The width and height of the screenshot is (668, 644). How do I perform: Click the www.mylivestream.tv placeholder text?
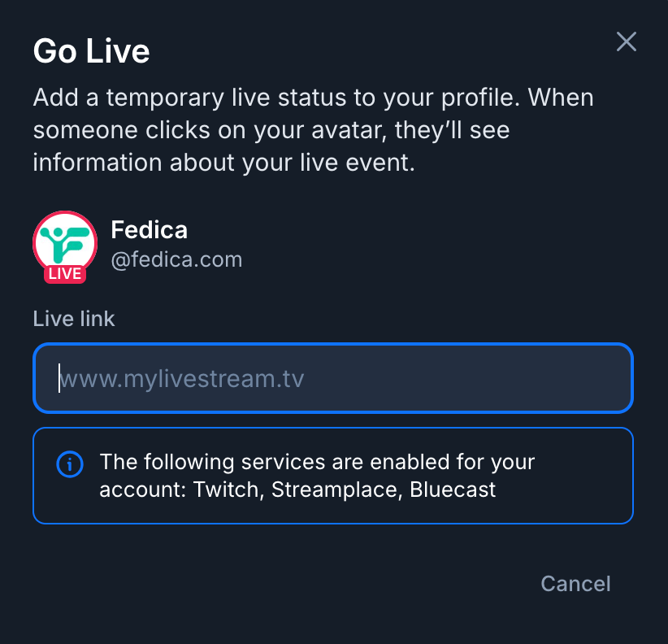[182, 379]
